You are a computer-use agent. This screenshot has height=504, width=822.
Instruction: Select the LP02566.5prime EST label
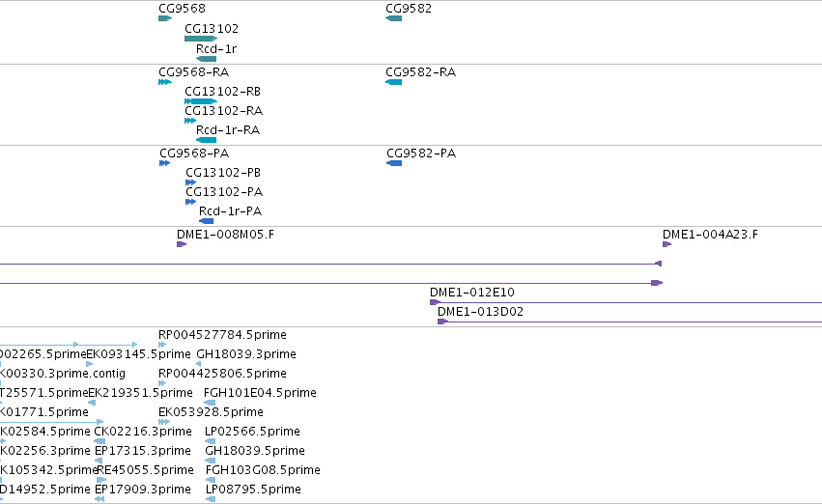tap(252, 432)
